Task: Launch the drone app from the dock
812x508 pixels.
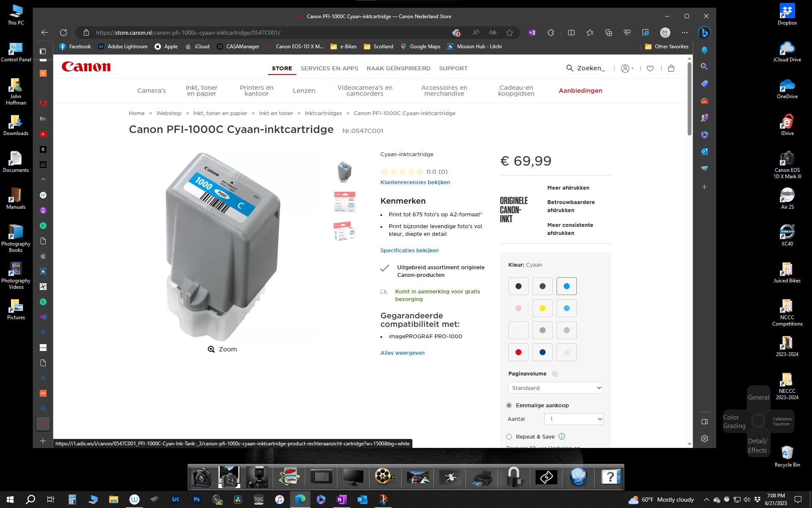Action: (x=450, y=477)
